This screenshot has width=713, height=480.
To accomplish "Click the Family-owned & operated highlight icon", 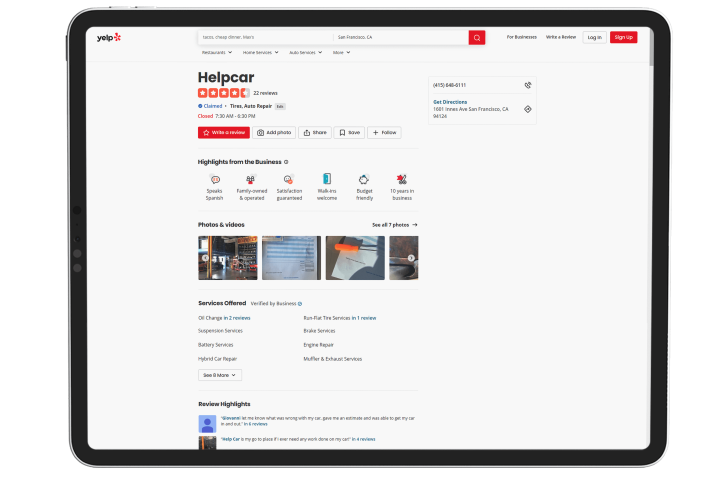I will (251, 180).
